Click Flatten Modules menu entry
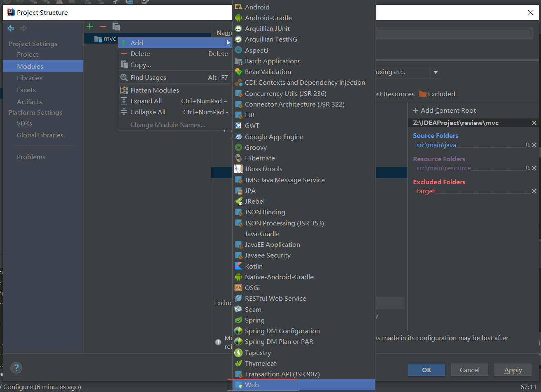541x392 pixels. click(x=175, y=90)
